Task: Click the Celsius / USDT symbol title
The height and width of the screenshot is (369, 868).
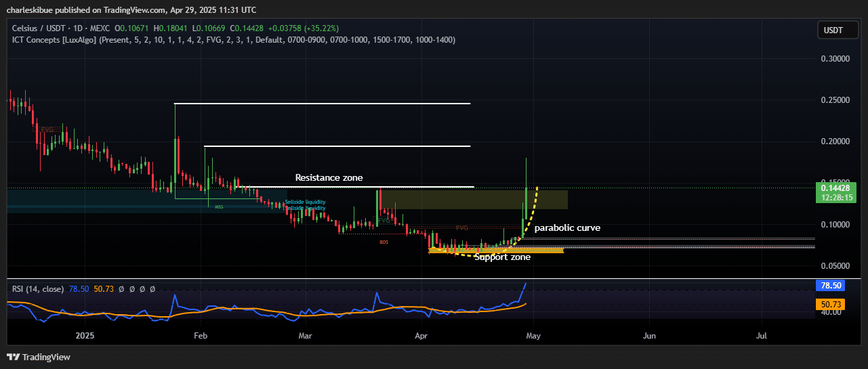Action: [41, 28]
